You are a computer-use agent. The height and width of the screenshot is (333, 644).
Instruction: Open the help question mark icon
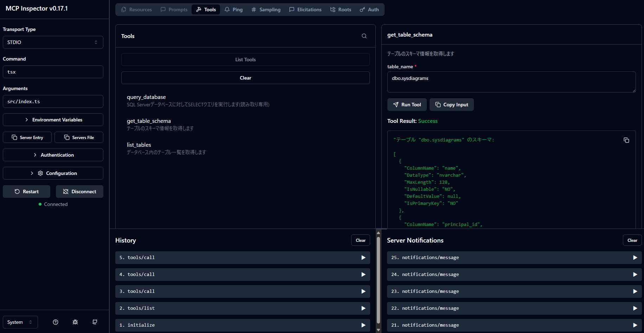click(56, 322)
